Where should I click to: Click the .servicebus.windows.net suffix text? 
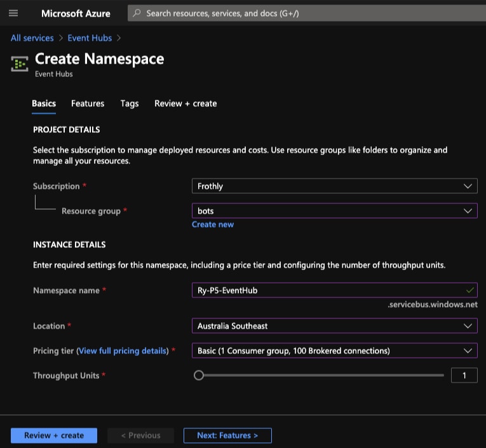tap(433, 304)
